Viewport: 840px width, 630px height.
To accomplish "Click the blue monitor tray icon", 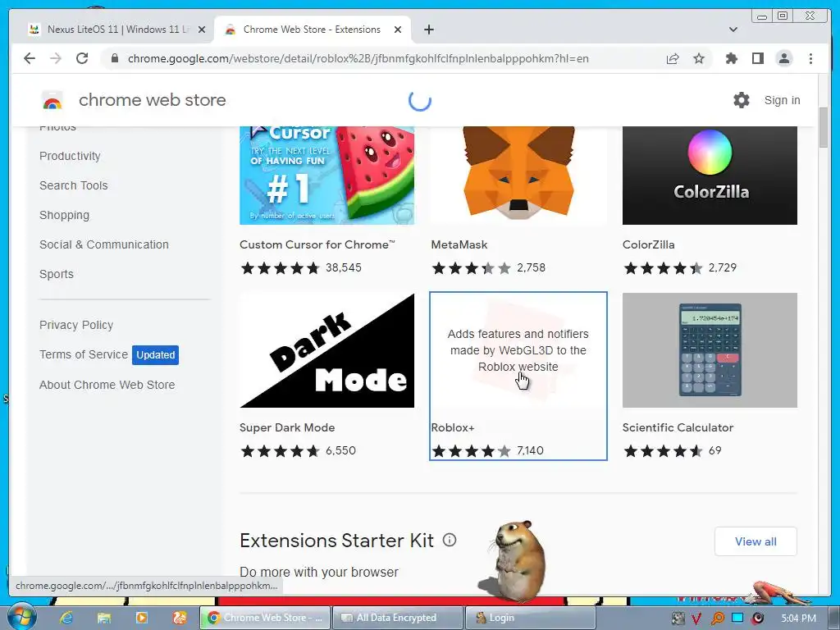I will click(x=737, y=618).
